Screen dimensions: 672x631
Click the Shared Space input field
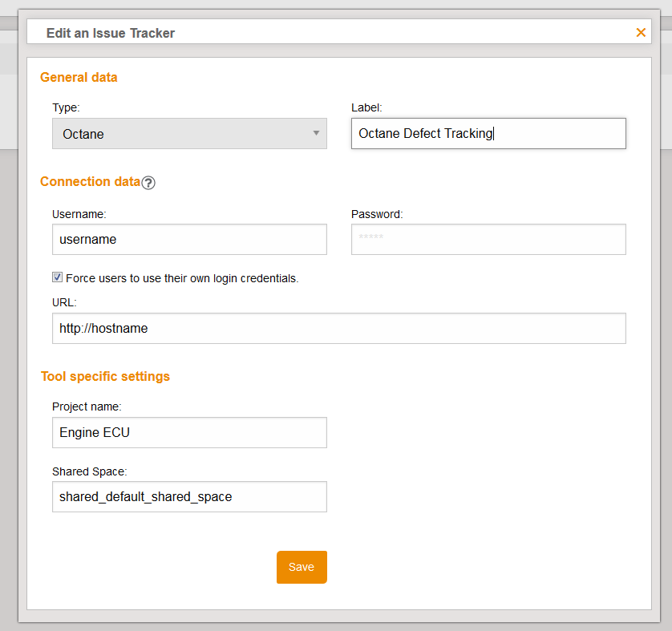[x=189, y=497]
